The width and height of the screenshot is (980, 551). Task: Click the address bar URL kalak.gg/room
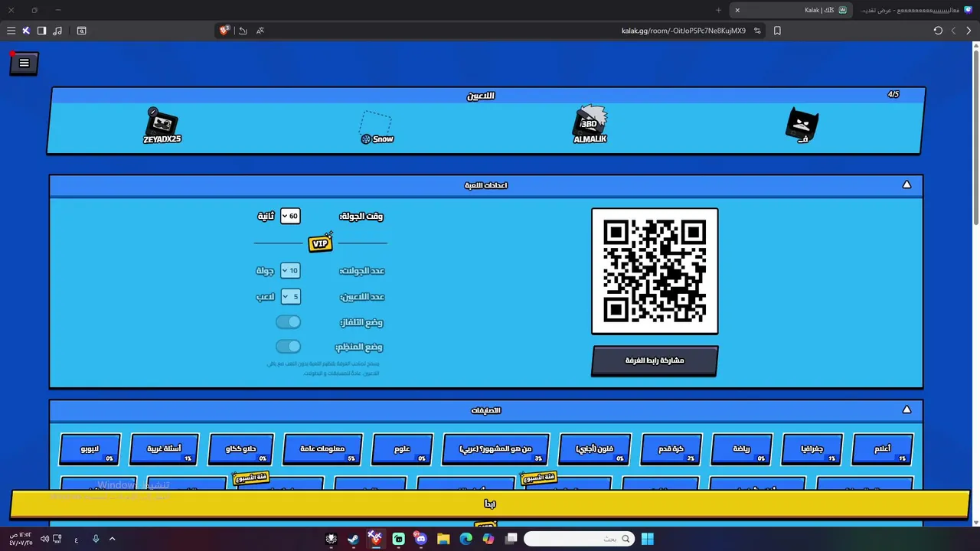point(683,31)
